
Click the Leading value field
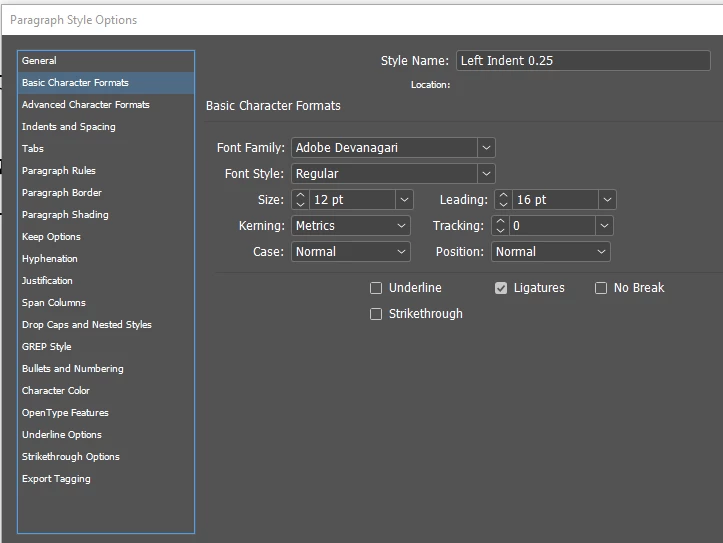pyautogui.click(x=556, y=200)
